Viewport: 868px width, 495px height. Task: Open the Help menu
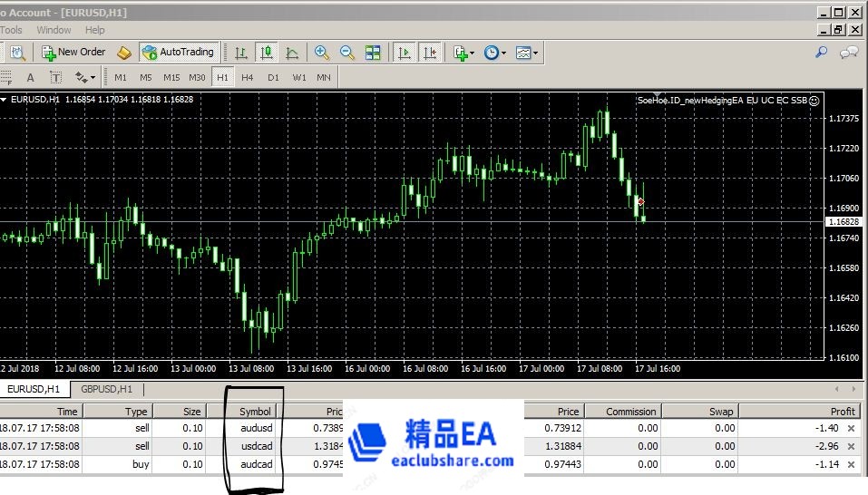[95, 30]
